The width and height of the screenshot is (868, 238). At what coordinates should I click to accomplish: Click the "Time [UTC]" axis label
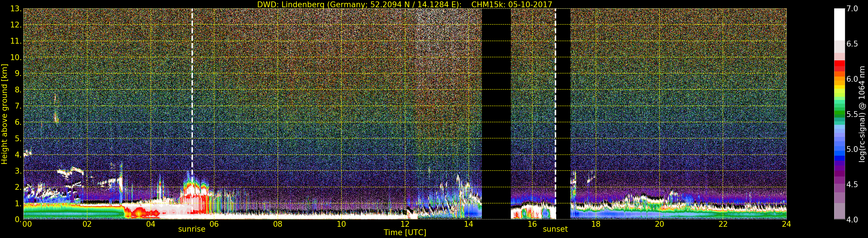click(405, 233)
